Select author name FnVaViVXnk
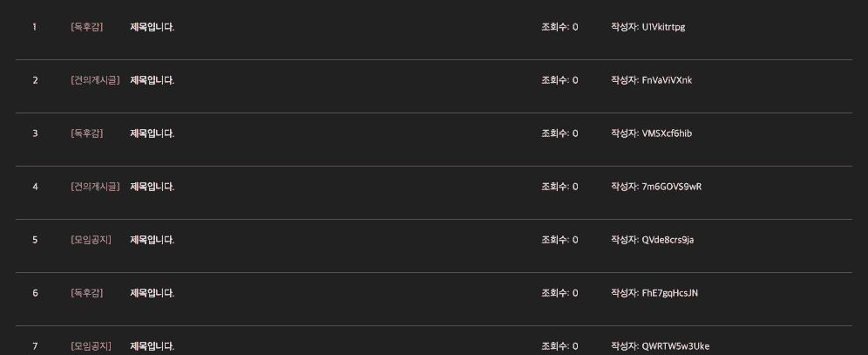 click(x=667, y=80)
